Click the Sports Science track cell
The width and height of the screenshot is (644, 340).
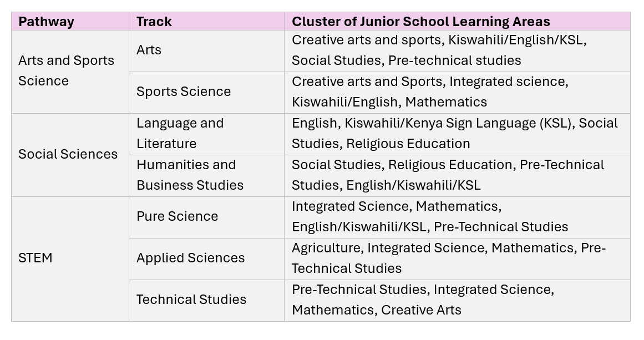206,93
